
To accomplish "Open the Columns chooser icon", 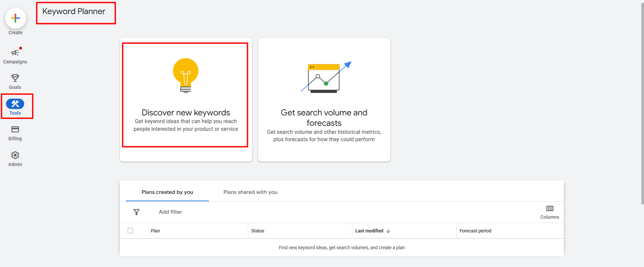I will 550,209.
